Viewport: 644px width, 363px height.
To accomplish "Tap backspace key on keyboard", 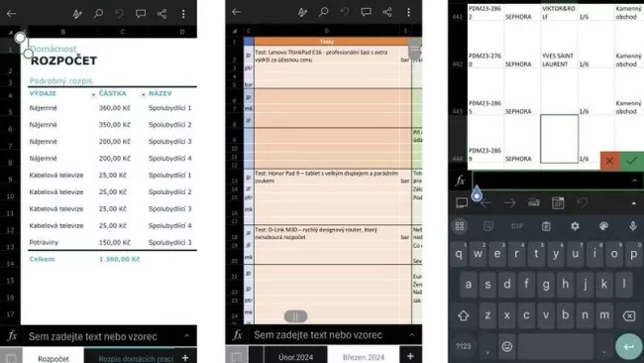I will point(629,315).
